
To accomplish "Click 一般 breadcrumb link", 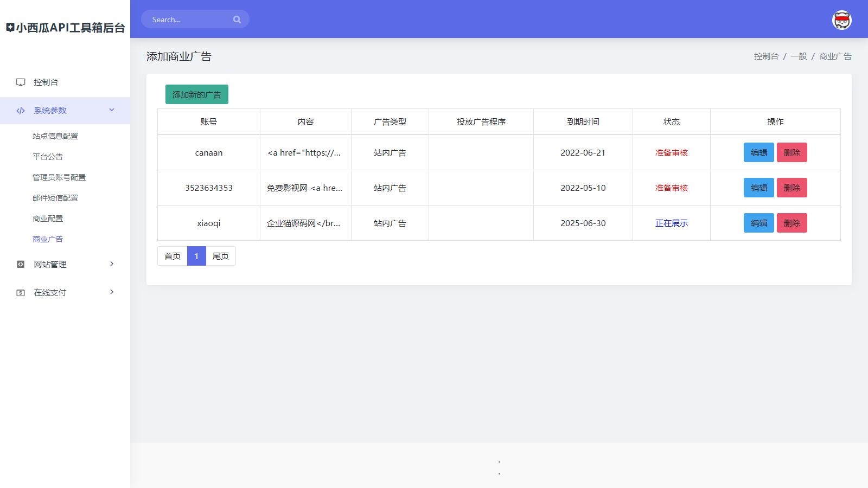I will (x=799, y=56).
